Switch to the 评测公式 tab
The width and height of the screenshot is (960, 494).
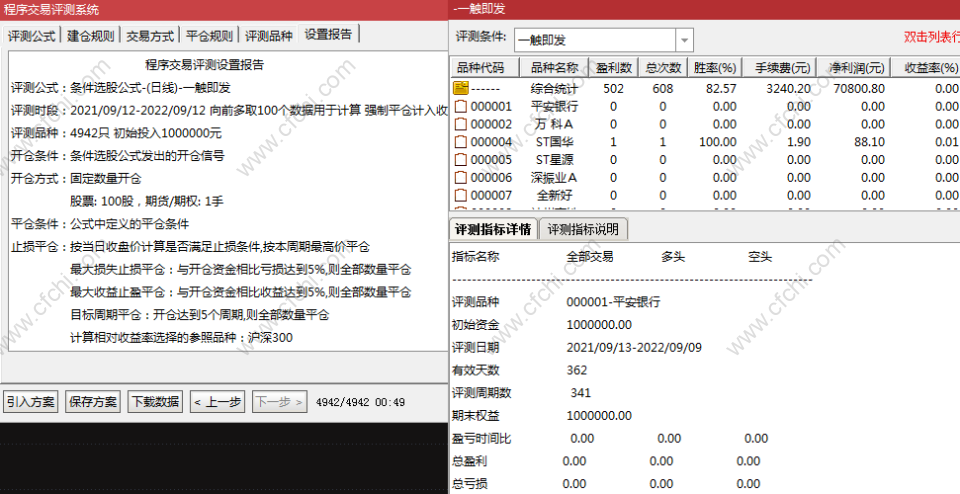[x=31, y=36]
